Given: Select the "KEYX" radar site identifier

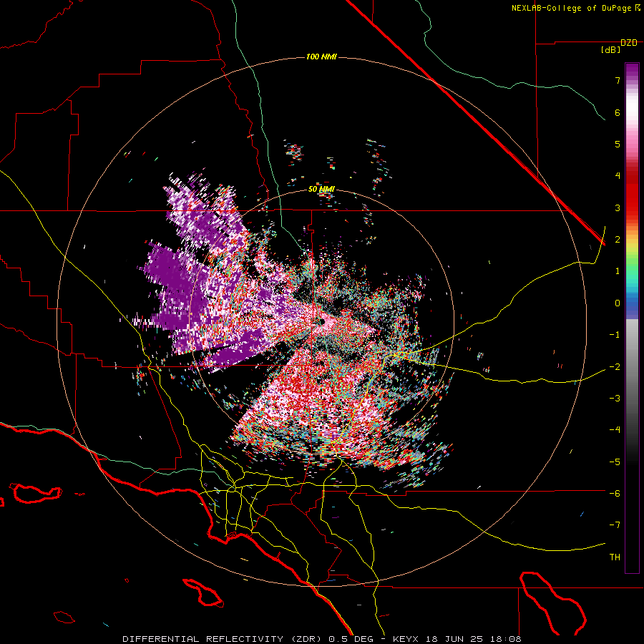Looking at the screenshot, I should coord(406,639).
